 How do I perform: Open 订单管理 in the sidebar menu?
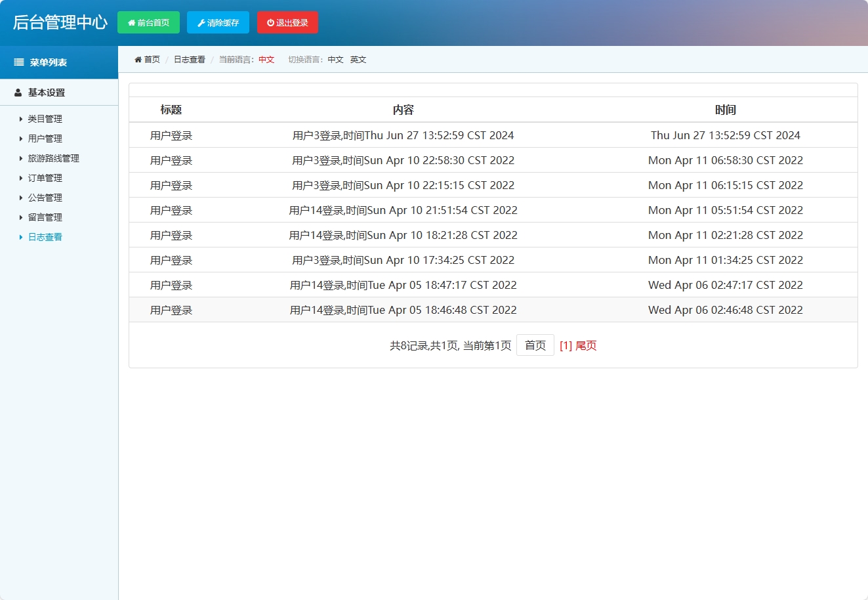pos(45,178)
